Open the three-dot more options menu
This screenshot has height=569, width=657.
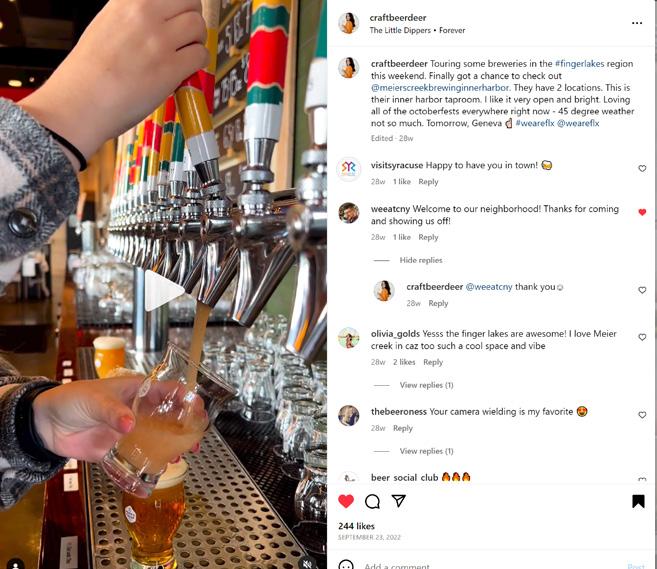(636, 23)
